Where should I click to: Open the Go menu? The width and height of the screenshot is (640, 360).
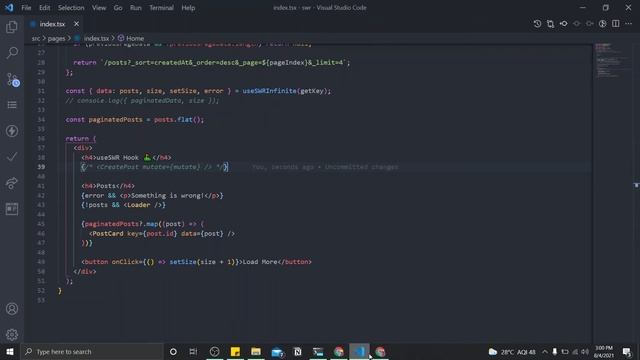tap(118, 8)
